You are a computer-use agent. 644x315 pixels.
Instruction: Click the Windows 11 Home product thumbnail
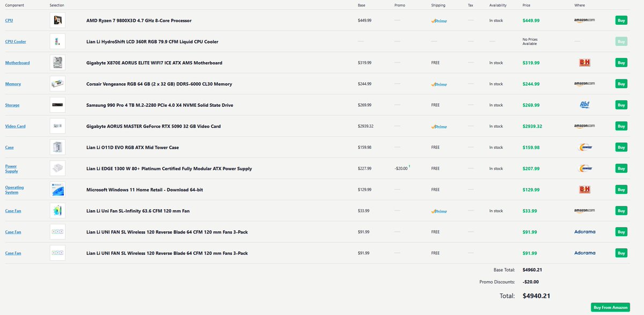(x=57, y=189)
